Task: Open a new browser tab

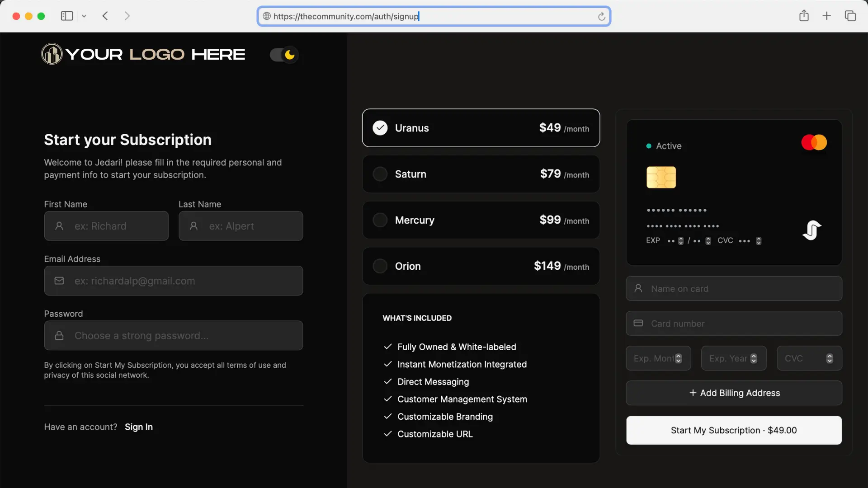Action: click(826, 16)
